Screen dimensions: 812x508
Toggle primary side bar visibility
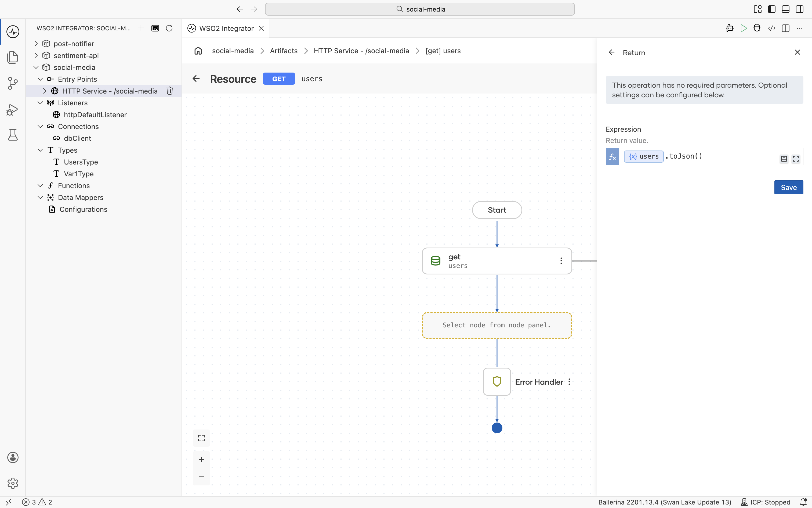tap(772, 9)
